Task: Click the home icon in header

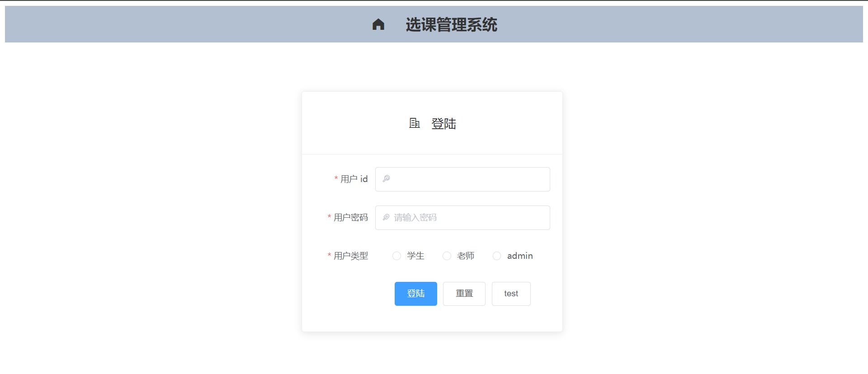Action: (x=378, y=24)
